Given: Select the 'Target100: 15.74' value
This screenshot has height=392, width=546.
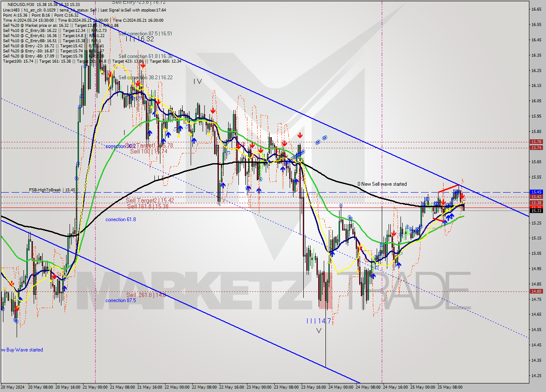Looking at the screenshot, I should point(16,61).
